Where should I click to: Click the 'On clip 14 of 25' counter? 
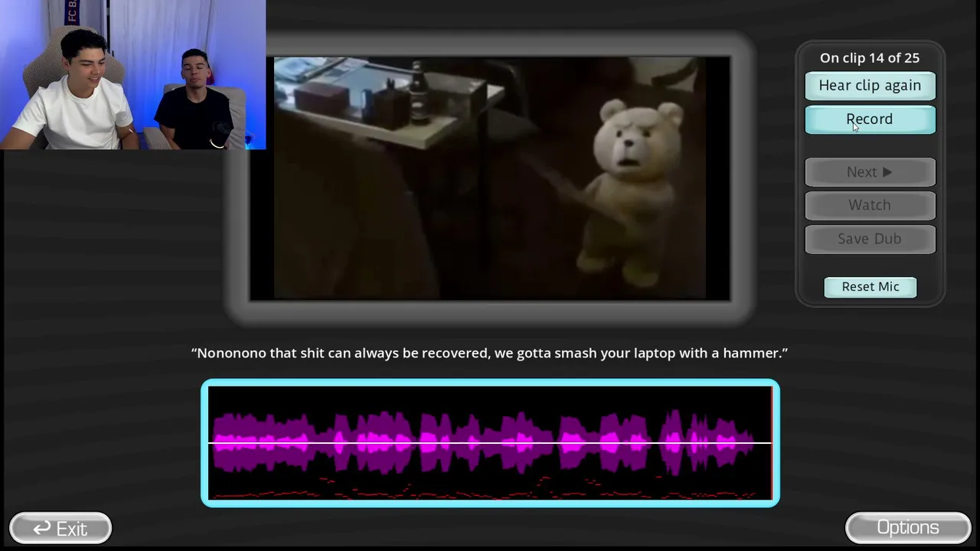pyautogui.click(x=870, y=58)
